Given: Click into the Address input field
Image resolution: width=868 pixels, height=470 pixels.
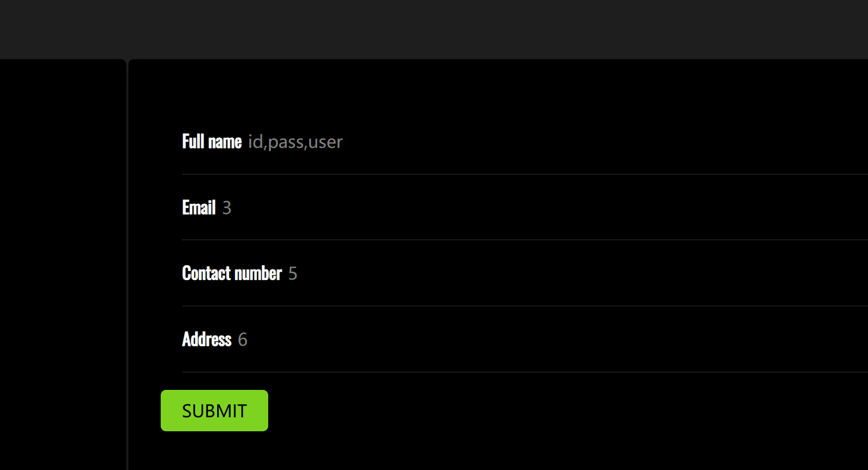Looking at the screenshot, I should pos(537,340).
